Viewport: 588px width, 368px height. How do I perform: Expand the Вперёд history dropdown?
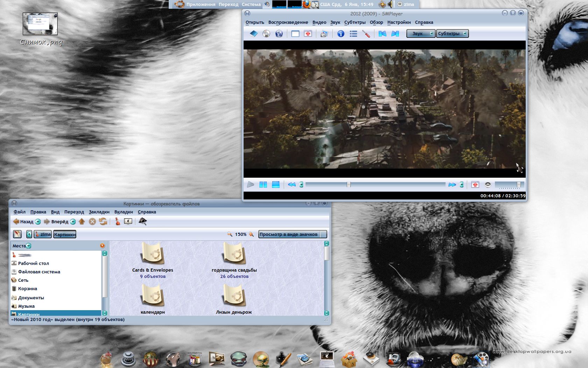point(73,222)
